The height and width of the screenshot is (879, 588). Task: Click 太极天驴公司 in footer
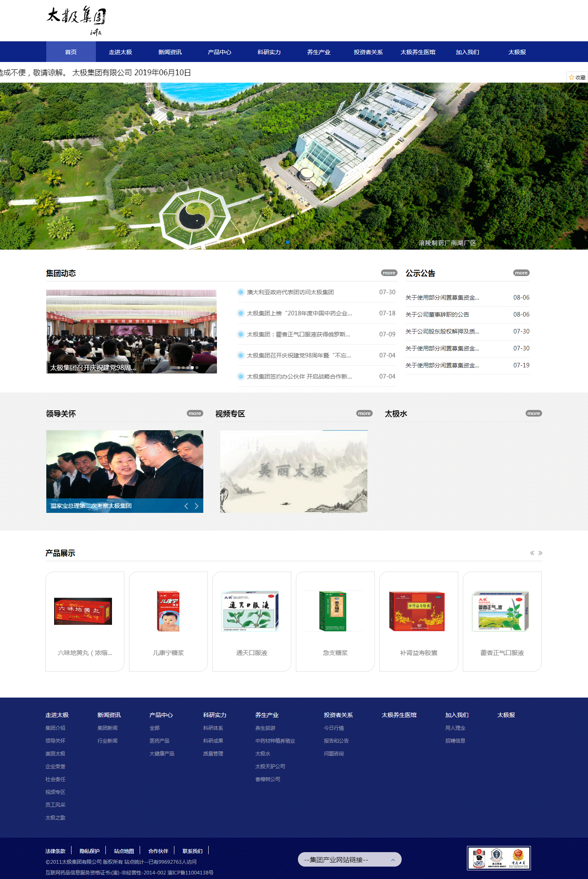coord(270,766)
